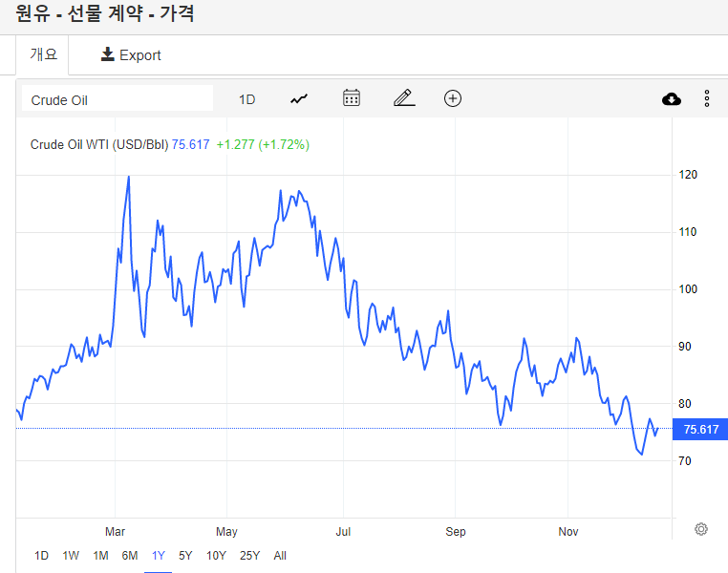Open the chart settings gear icon

pyautogui.click(x=701, y=529)
